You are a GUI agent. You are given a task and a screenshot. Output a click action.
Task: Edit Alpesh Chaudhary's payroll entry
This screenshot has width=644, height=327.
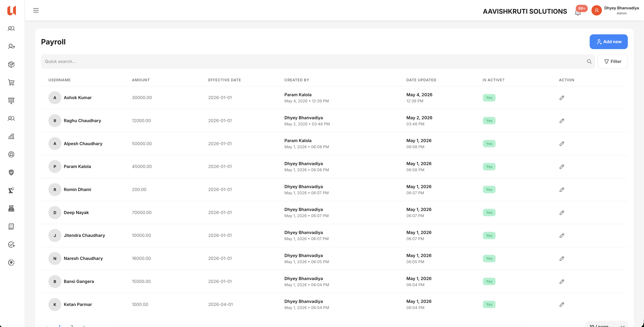562,144
